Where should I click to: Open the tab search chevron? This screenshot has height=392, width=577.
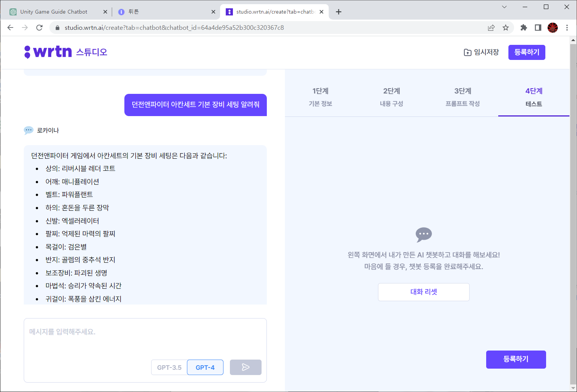(x=504, y=7)
